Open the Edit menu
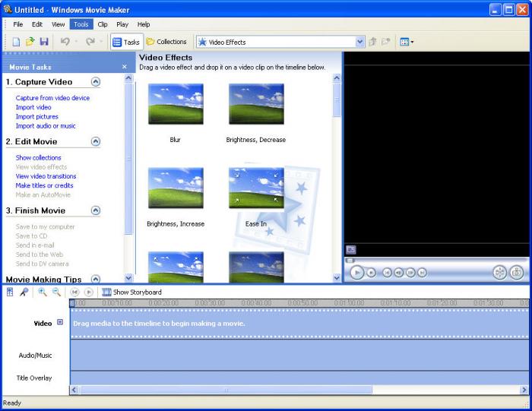Screen dimensions: 532x411 [37, 24]
